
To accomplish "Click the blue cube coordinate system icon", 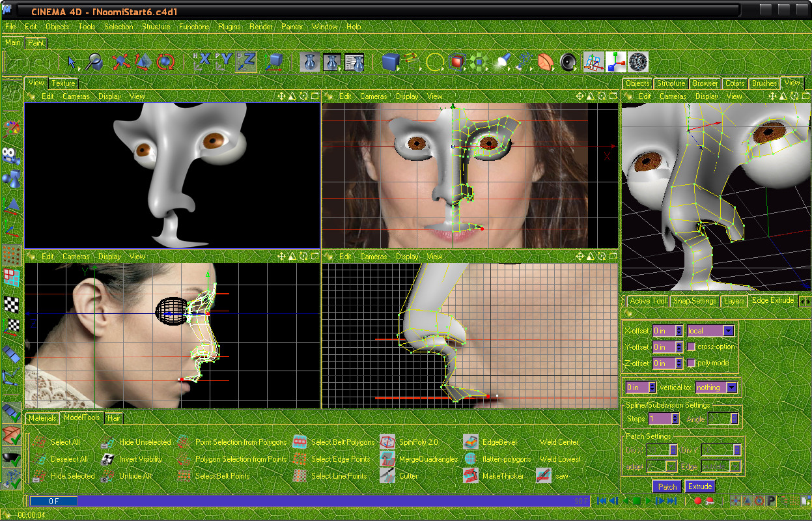I will pos(275,62).
